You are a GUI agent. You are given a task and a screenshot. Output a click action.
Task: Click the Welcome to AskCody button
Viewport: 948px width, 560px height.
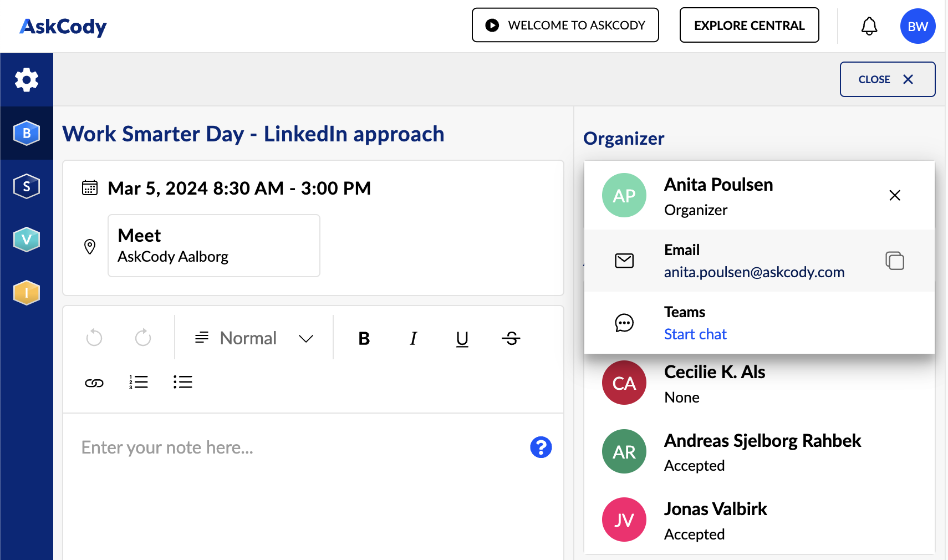point(565,25)
